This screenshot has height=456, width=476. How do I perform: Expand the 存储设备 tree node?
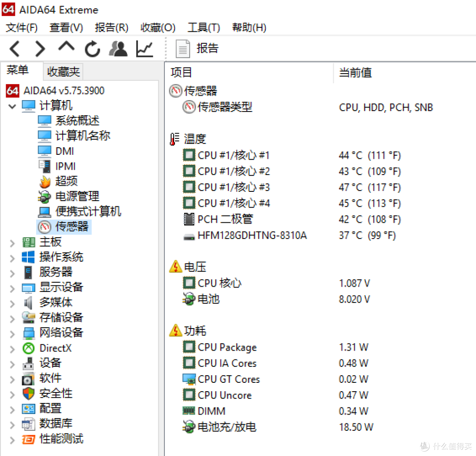12,318
